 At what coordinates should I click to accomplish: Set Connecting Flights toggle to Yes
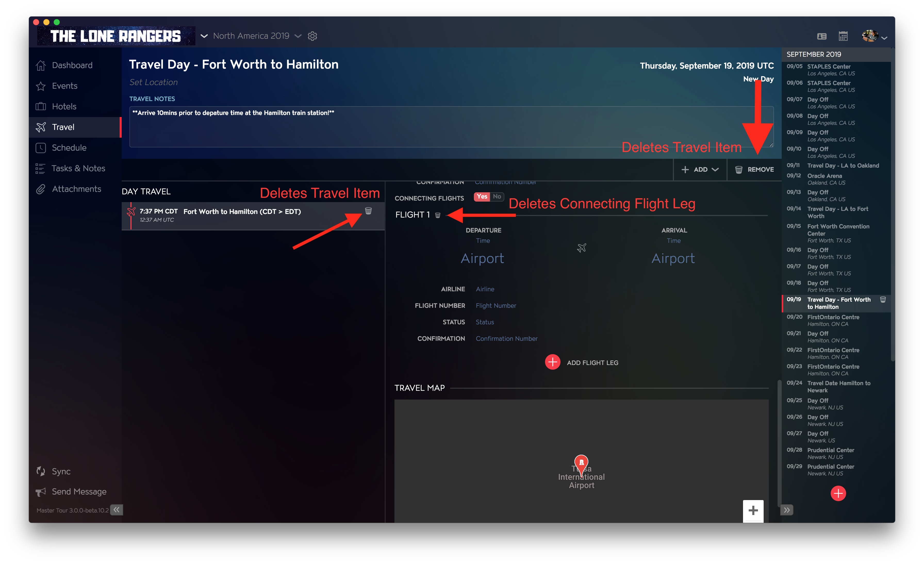click(x=482, y=196)
